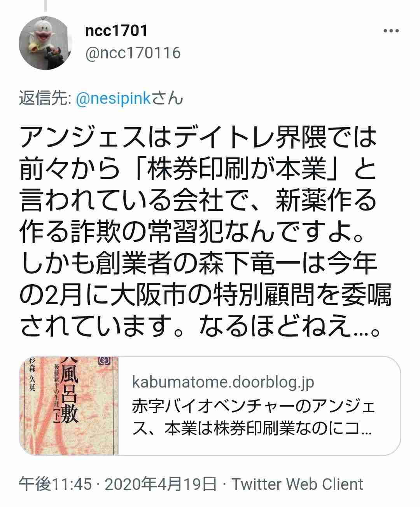Open the 午後11:45 timestamp

point(56,484)
